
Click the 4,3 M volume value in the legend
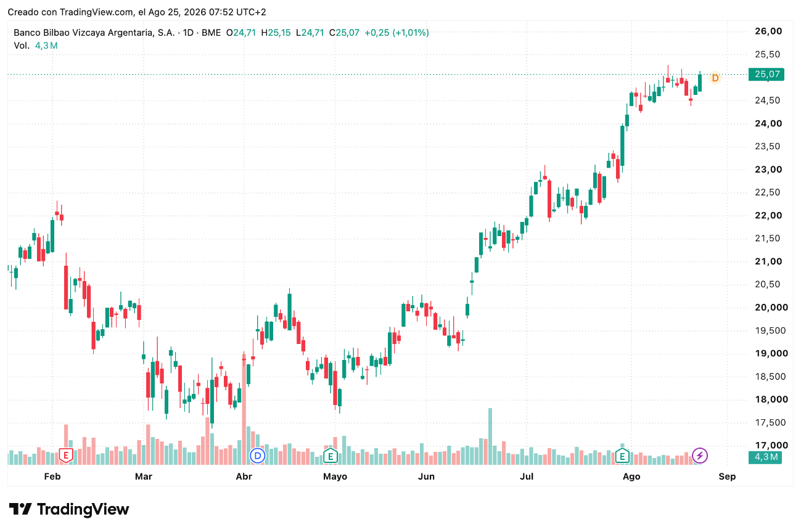46,46
